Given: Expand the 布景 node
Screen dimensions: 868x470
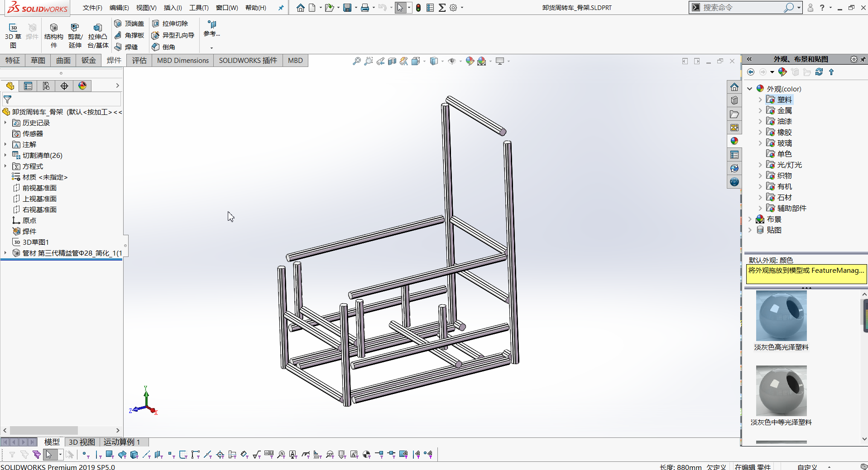Looking at the screenshot, I should click(x=750, y=219).
